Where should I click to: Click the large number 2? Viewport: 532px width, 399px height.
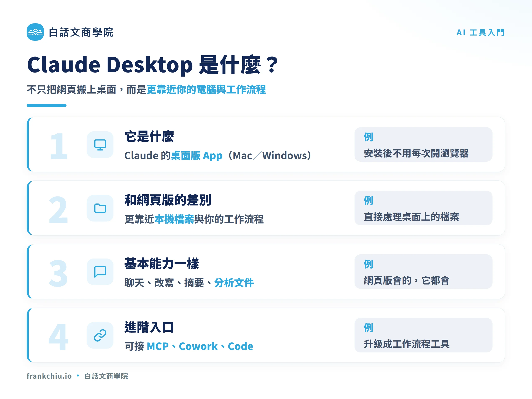[58, 209]
